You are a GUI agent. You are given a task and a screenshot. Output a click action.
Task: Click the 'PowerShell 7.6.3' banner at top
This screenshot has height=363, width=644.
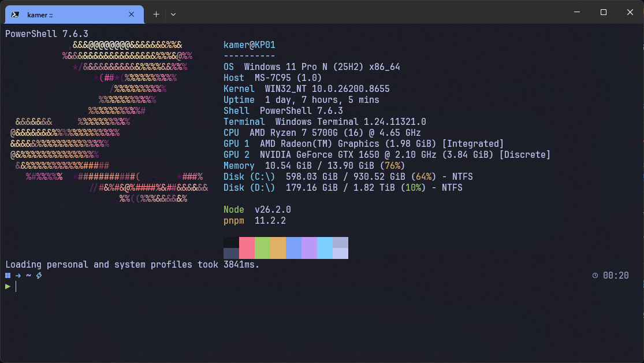[x=47, y=34]
